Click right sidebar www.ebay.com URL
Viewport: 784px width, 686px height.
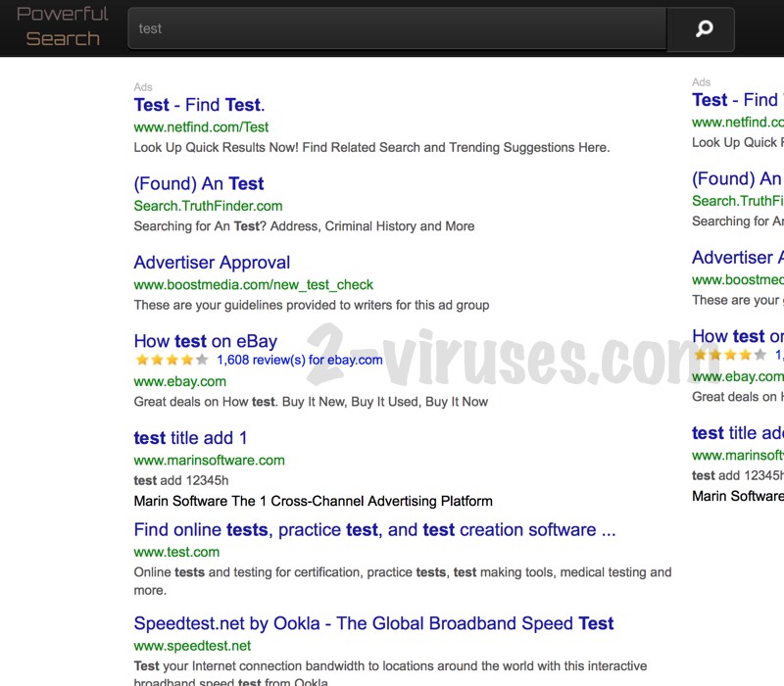click(x=738, y=376)
